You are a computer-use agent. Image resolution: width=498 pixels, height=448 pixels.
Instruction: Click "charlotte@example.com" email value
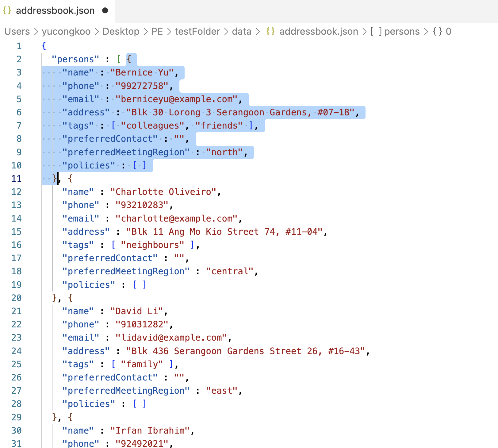click(177, 218)
